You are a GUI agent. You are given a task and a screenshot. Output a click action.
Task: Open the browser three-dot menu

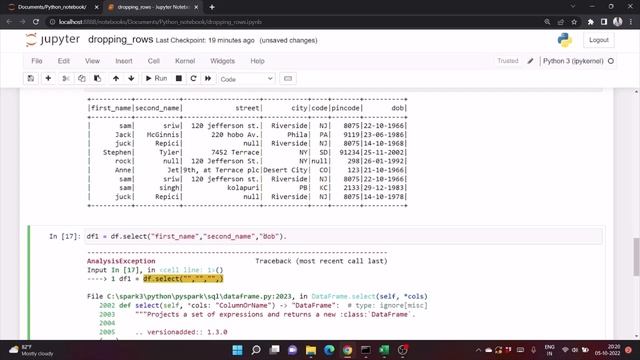point(631,22)
